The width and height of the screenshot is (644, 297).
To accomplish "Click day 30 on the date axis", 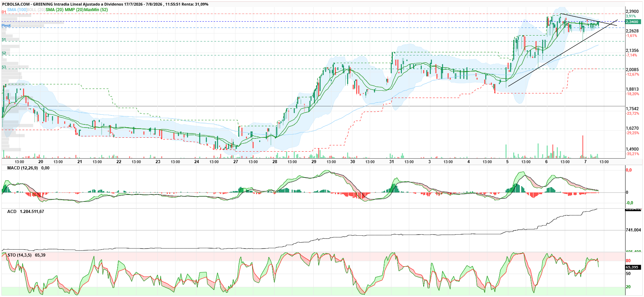I will [353, 162].
